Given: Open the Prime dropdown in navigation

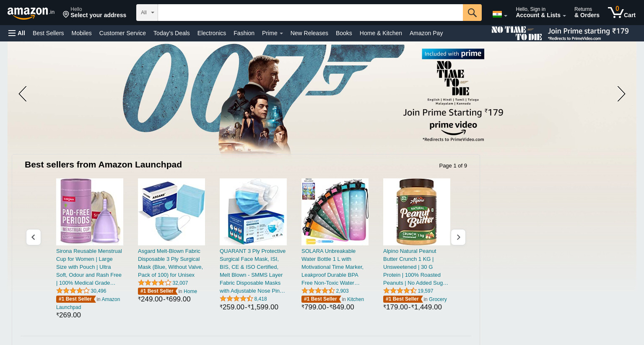Looking at the screenshot, I should point(272,33).
